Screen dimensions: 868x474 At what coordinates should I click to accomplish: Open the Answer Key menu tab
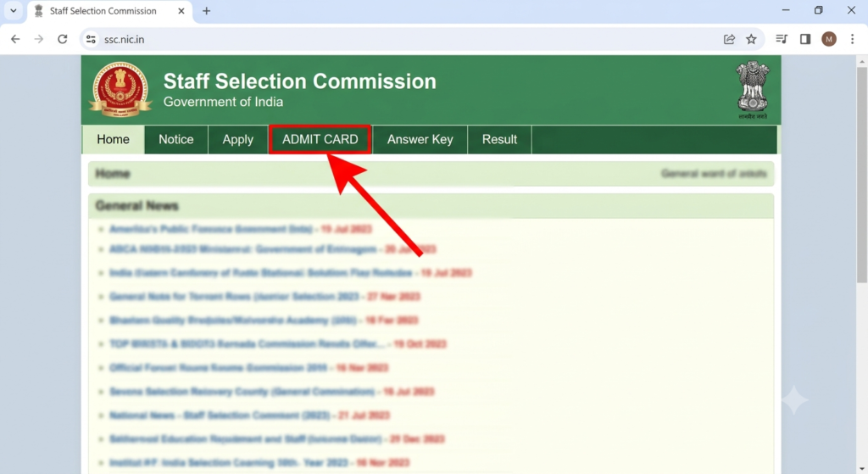coord(420,140)
